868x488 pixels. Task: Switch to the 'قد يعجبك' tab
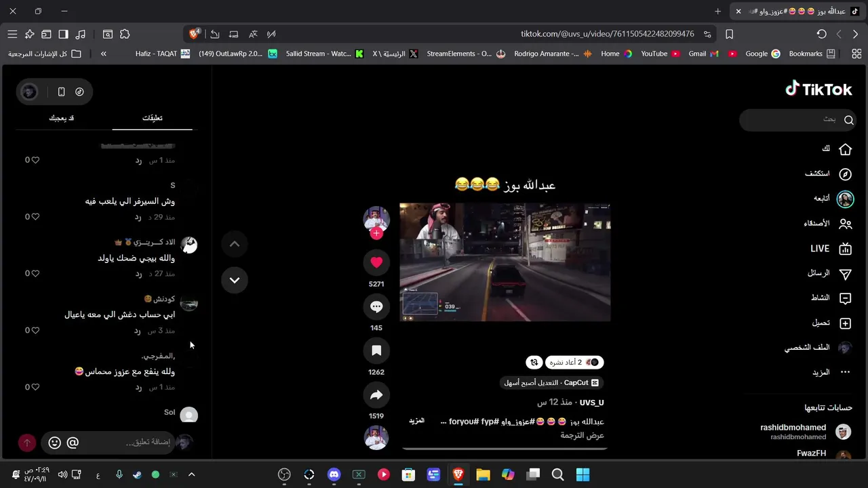tap(62, 118)
